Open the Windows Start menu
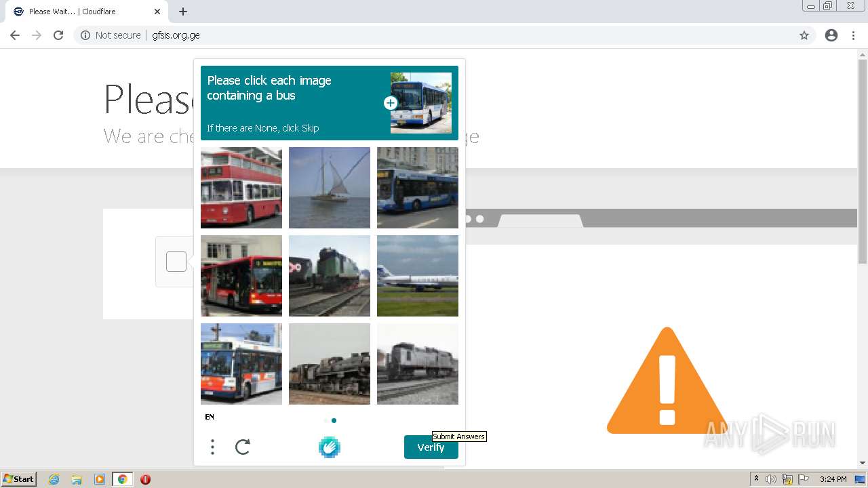 tap(18, 479)
